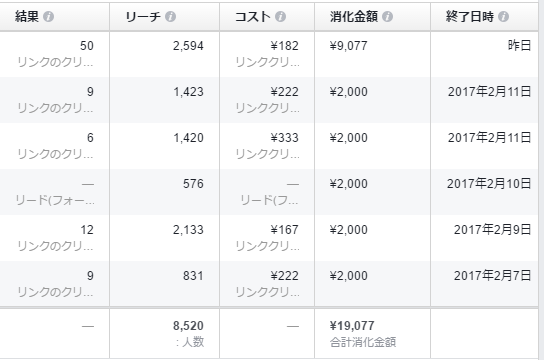
Task: Click info icon beside リーチ header
Action: point(170,17)
